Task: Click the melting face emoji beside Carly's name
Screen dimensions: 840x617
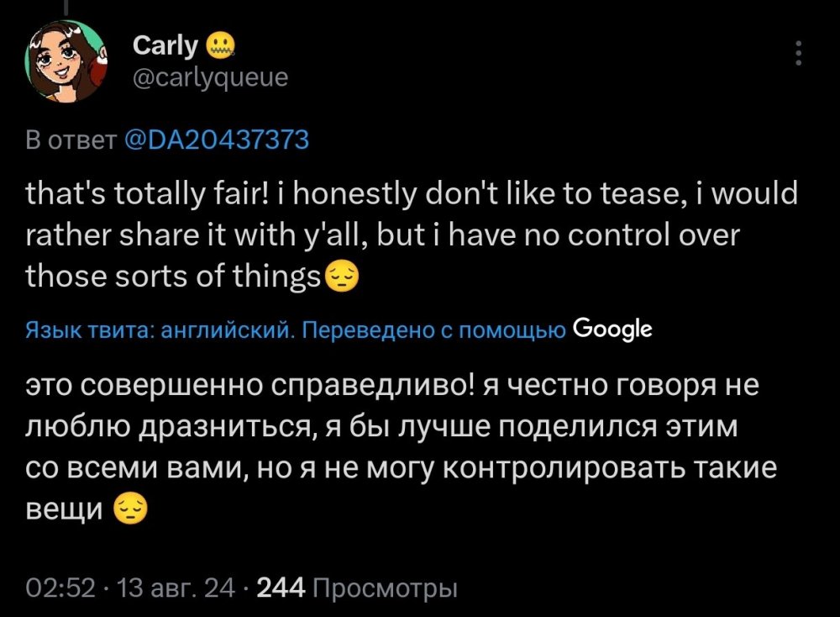Action: 220,44
